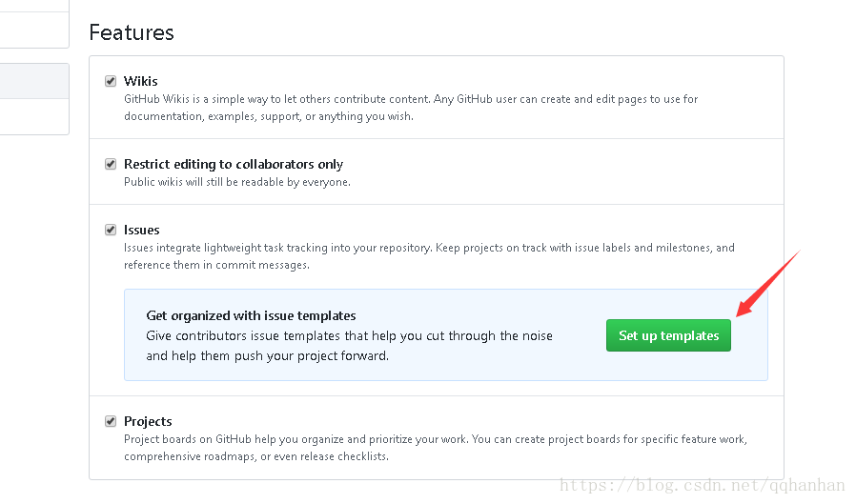Screen dimensions: 856x504
Task: Click Get organized with issue templates heading
Action: click(x=251, y=315)
